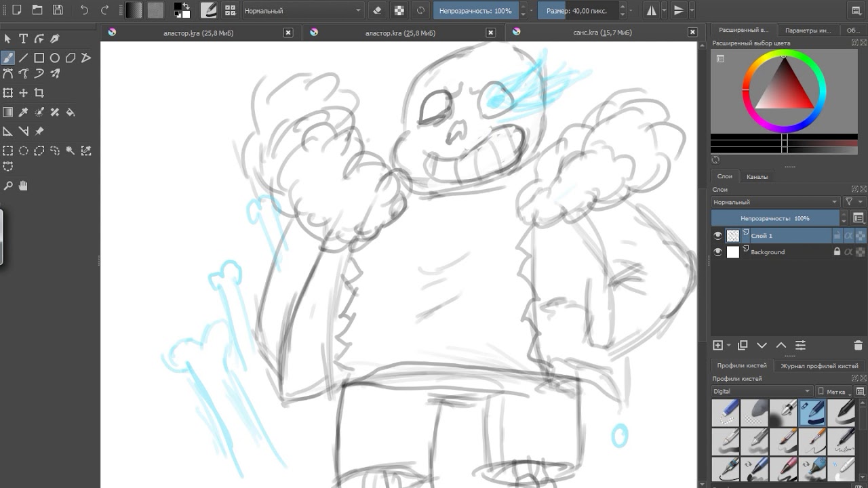Open the gradient fill preset box
Viewport: 868px width, 488px height.
[134, 10]
